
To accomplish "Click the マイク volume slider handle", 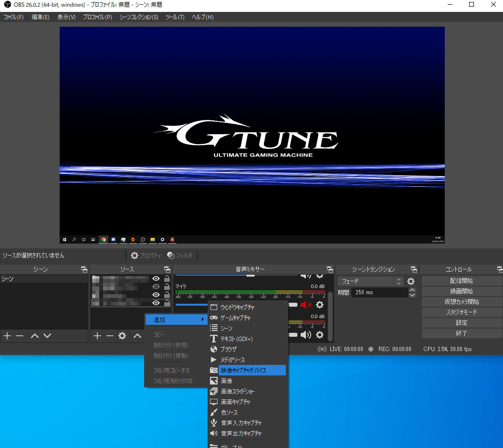I will 293,305.
